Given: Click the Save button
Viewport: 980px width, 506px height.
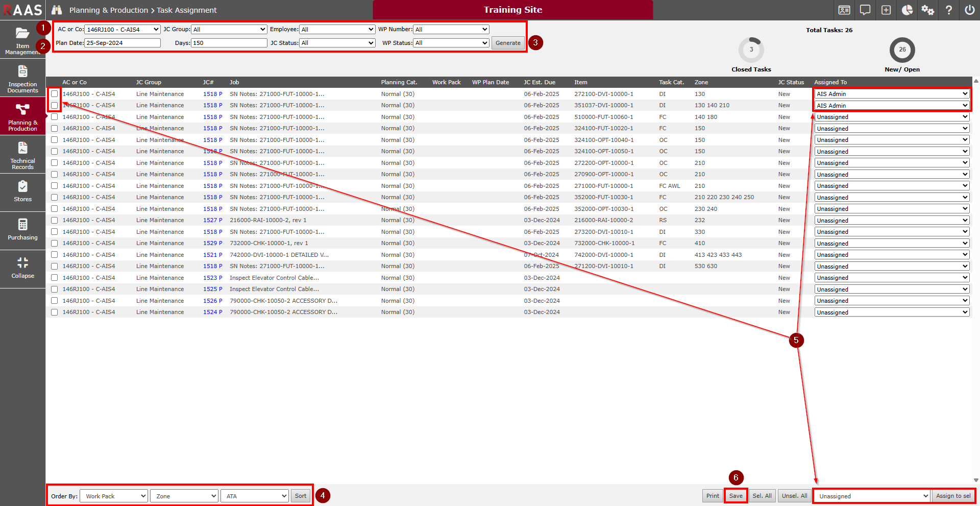Looking at the screenshot, I should point(736,496).
